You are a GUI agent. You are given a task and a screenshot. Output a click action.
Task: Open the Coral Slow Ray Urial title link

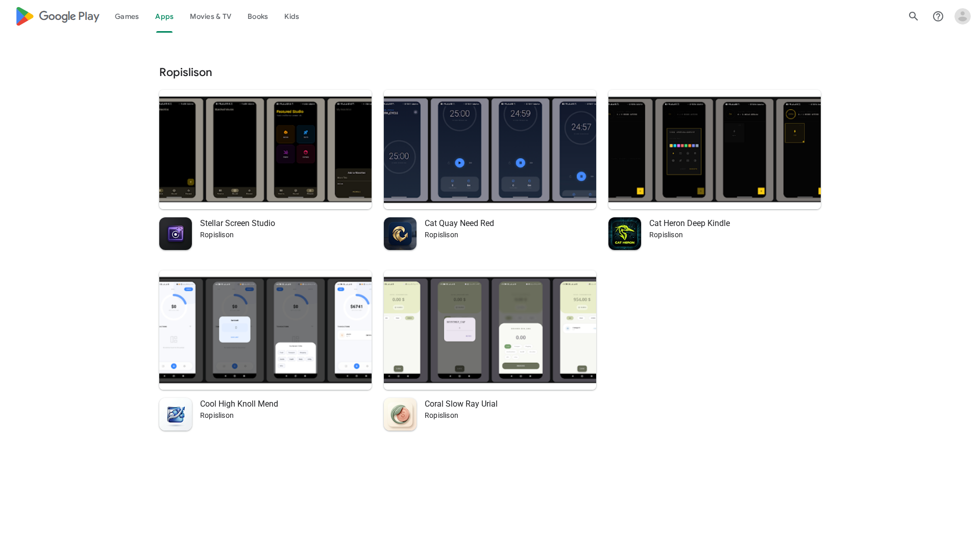point(460,404)
